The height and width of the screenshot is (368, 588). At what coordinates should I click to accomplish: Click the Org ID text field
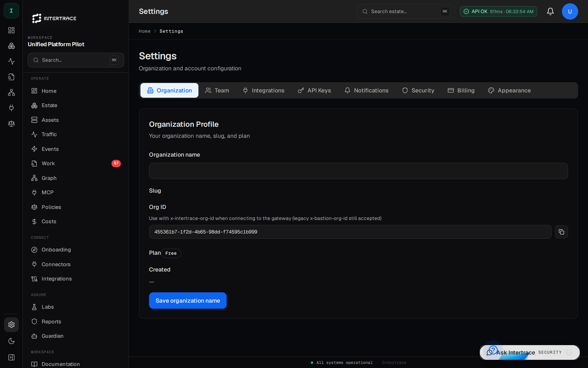[x=350, y=232]
